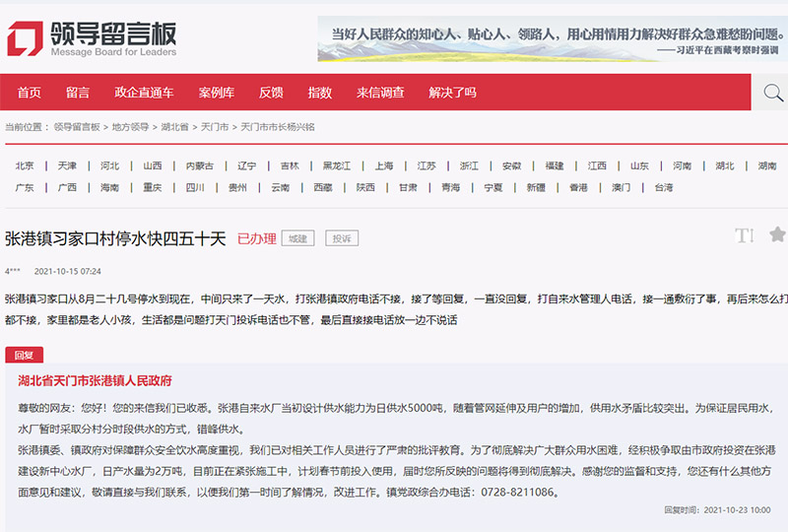Choose the 上海 province link

(384, 166)
